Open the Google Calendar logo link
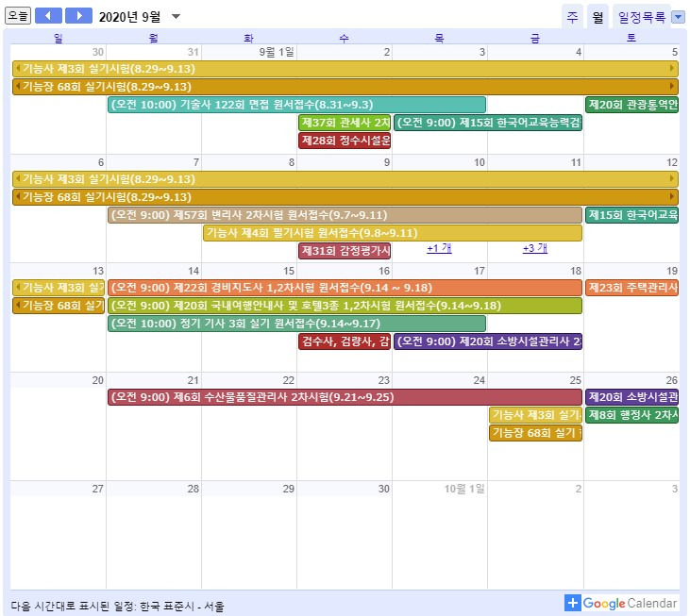 (x=630, y=603)
